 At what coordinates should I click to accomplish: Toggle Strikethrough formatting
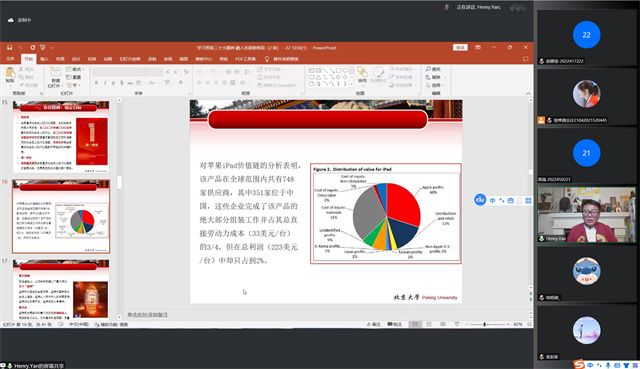click(130, 83)
